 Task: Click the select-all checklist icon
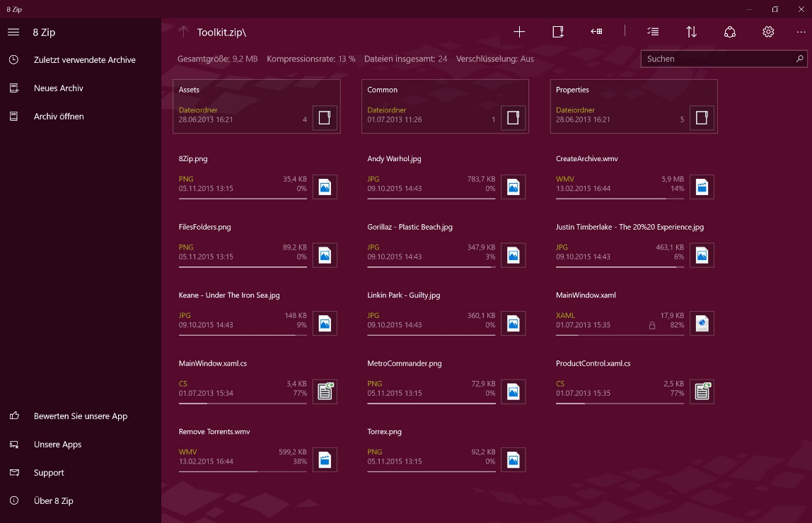pyautogui.click(x=653, y=32)
